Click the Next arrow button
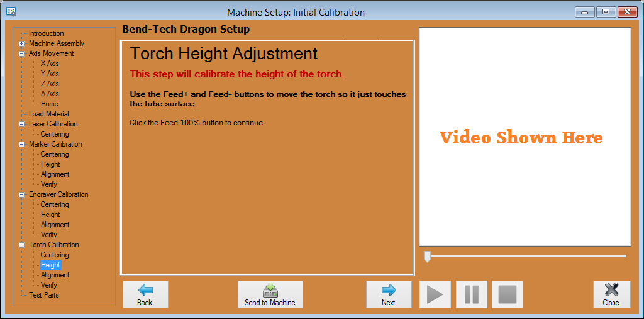The width and height of the screenshot is (644, 319). (x=389, y=294)
